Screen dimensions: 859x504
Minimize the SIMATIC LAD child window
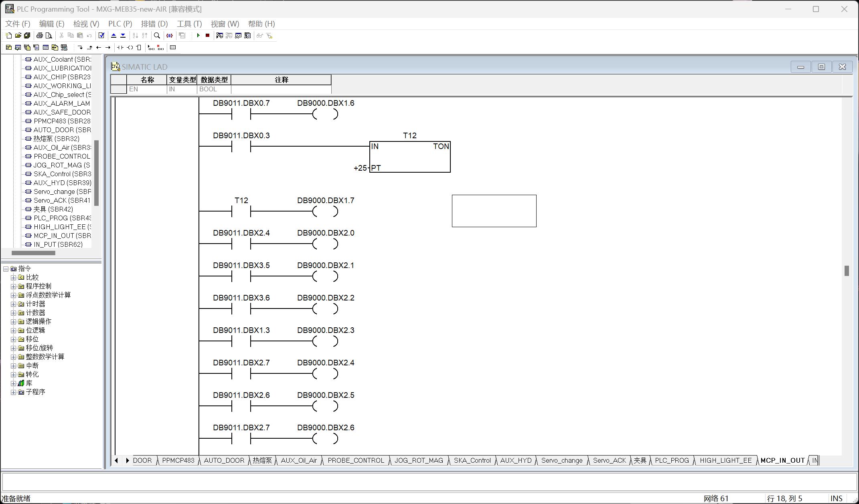(800, 67)
